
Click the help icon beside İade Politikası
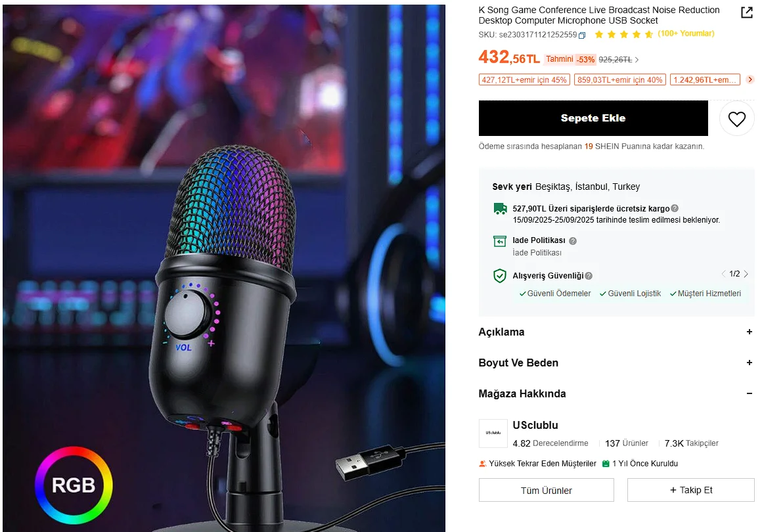573,241
